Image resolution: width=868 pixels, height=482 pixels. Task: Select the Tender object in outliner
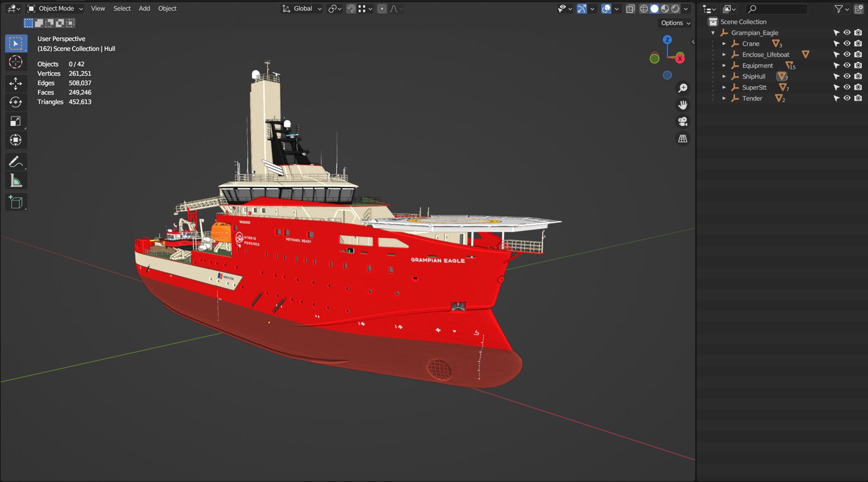click(x=752, y=98)
